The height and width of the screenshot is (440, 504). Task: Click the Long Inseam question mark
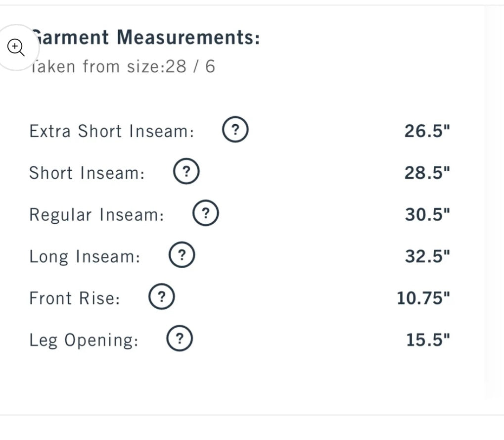coord(182,255)
